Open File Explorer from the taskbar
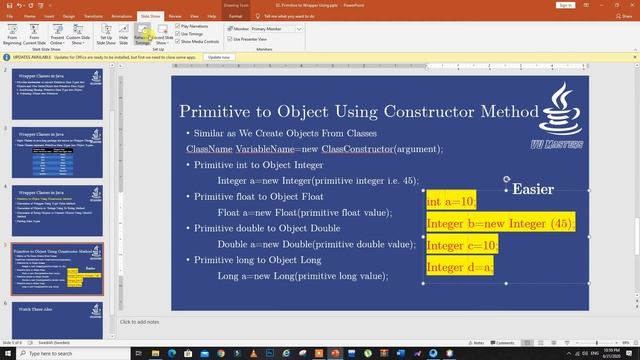The image size is (640, 360). click(156, 353)
